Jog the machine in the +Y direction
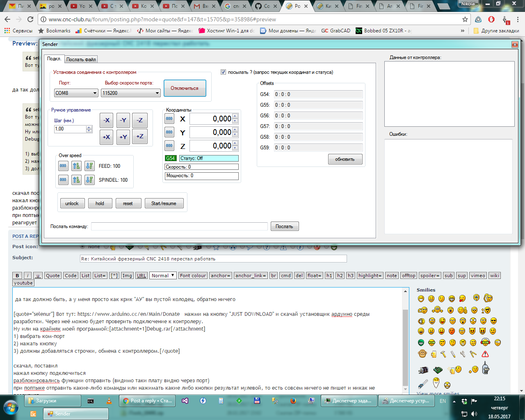 click(123, 137)
